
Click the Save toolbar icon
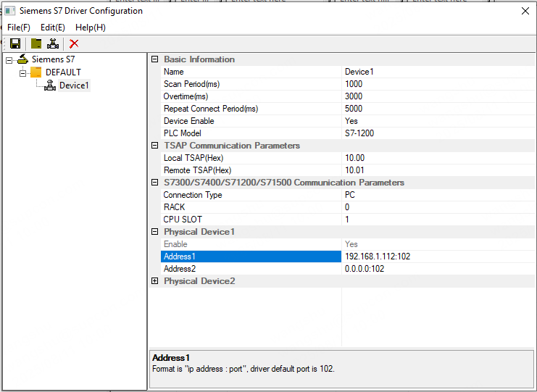click(14, 43)
